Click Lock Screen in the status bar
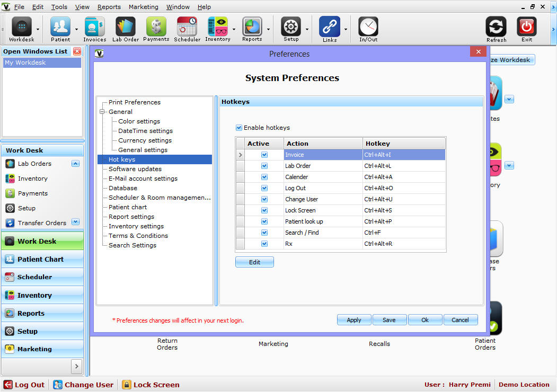This screenshot has height=392, width=557. pyautogui.click(x=151, y=385)
